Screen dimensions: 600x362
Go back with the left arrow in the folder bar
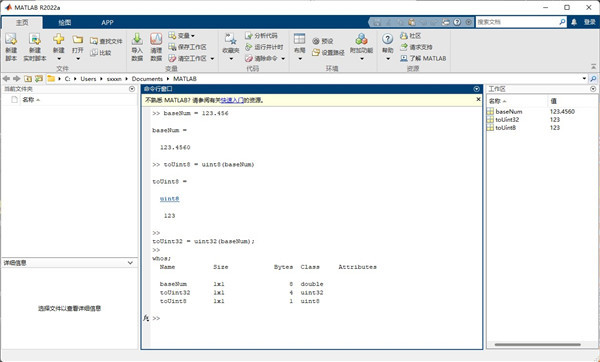click(x=6, y=78)
